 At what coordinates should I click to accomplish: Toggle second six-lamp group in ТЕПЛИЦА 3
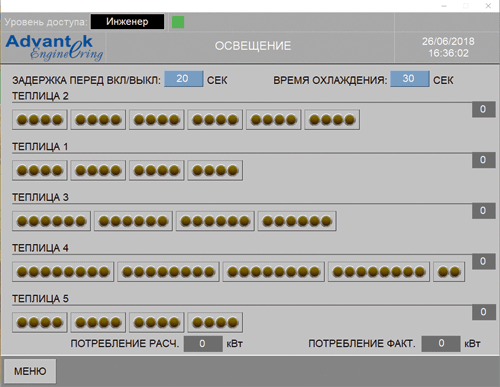tap(133, 221)
